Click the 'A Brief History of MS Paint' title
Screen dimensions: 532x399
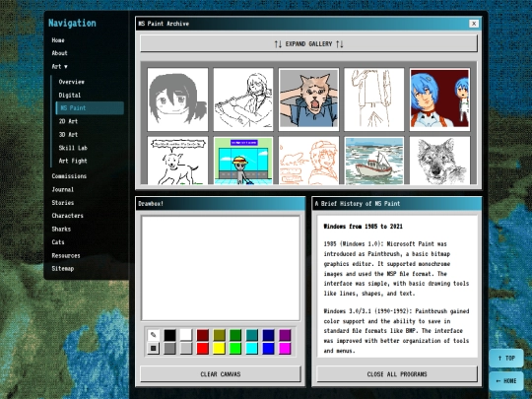tap(358, 204)
